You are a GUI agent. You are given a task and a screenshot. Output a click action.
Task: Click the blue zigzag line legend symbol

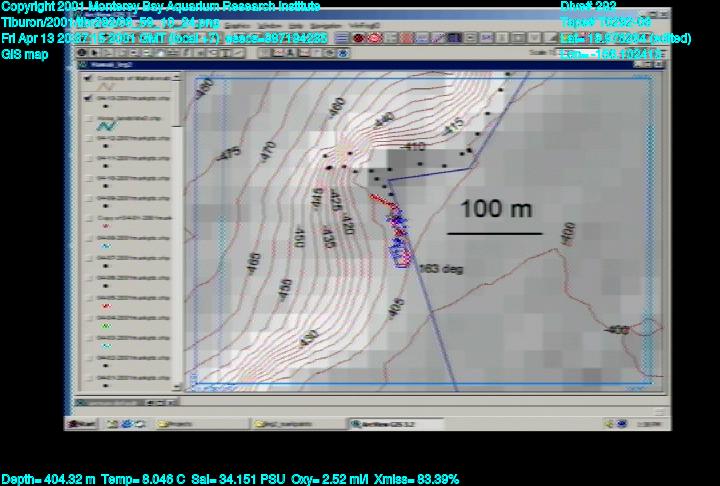[x=105, y=128]
